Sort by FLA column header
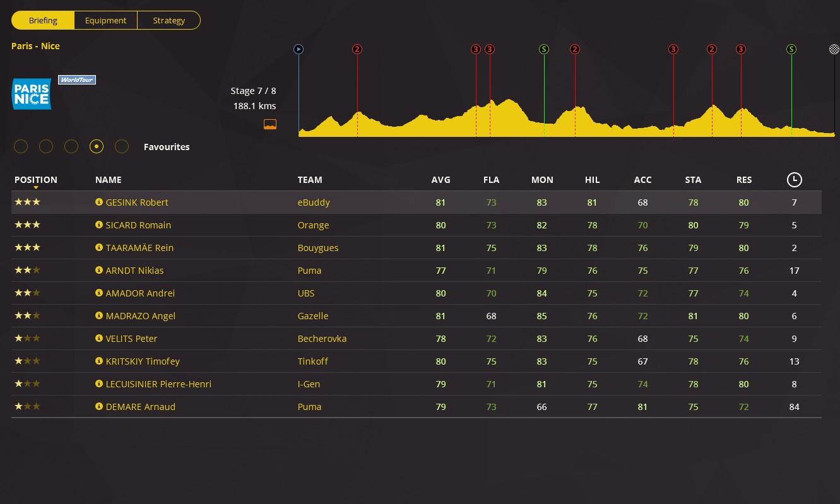Image resolution: width=840 pixels, height=504 pixels. (x=491, y=180)
